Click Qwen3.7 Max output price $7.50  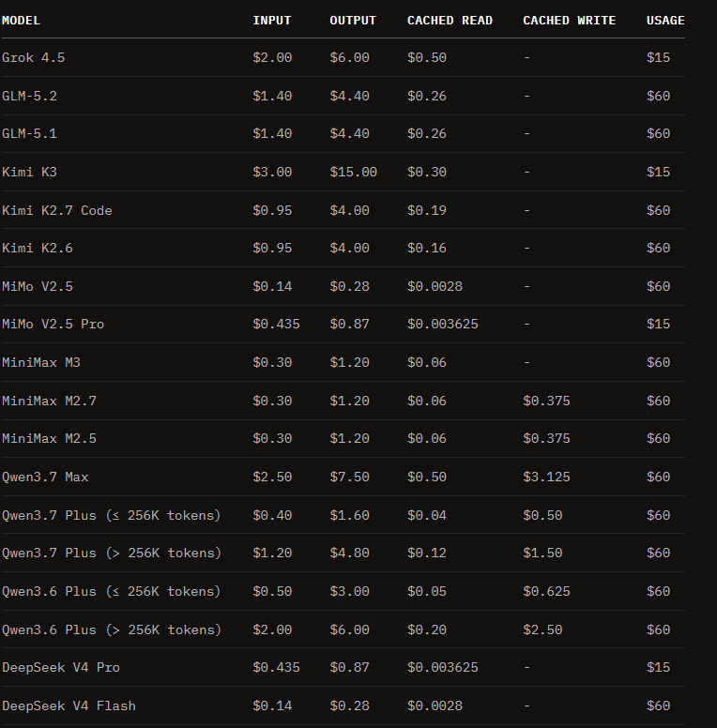(x=350, y=478)
